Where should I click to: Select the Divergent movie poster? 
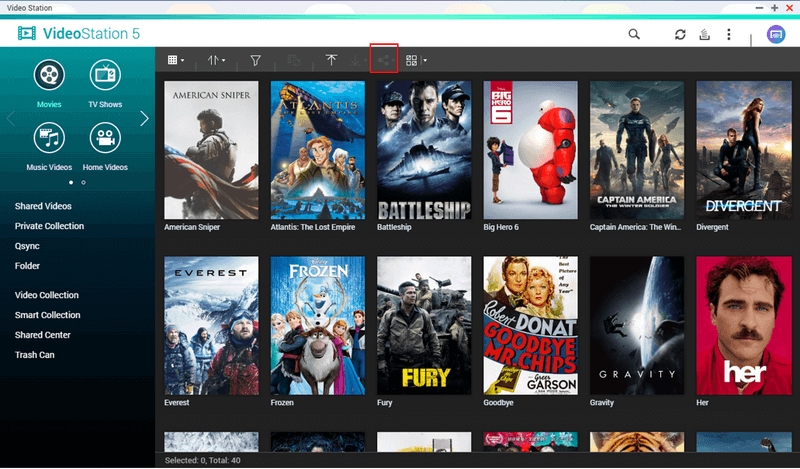click(744, 150)
